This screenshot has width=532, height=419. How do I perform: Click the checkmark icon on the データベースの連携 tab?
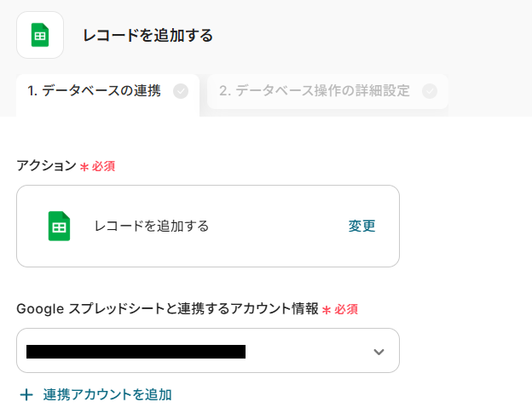(x=181, y=91)
